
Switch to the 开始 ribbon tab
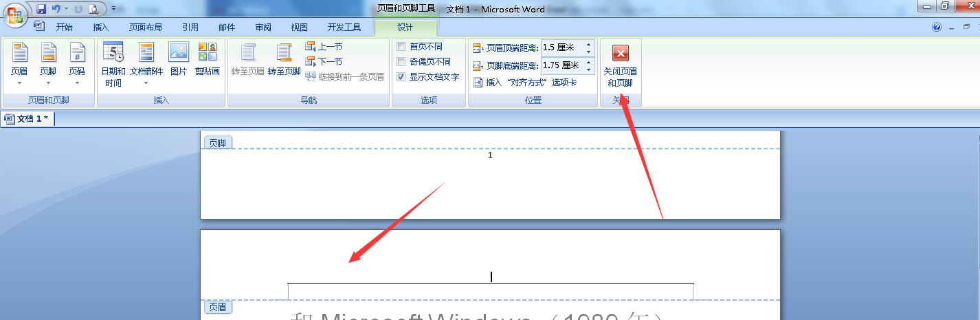click(x=65, y=28)
